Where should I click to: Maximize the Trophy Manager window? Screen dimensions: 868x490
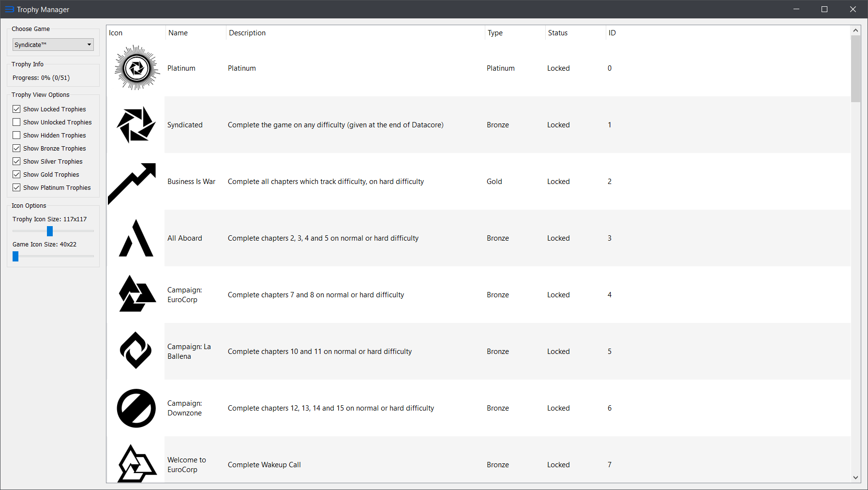click(x=824, y=9)
